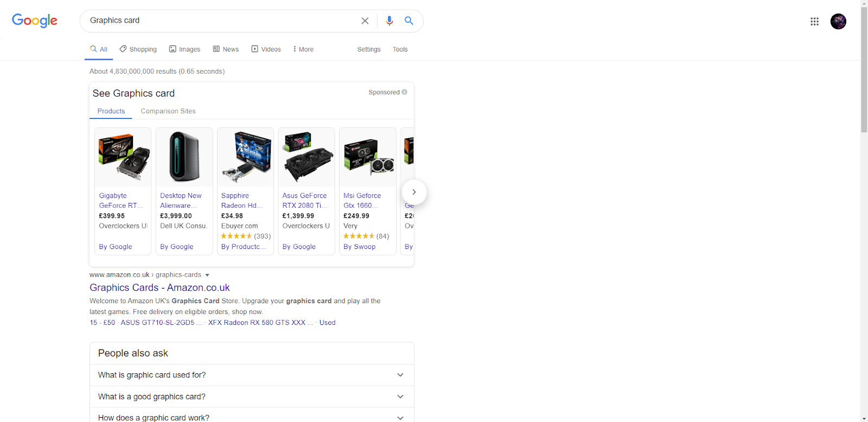This screenshot has height=422, width=868.
Task: Open the Tools option
Action: (400, 49)
